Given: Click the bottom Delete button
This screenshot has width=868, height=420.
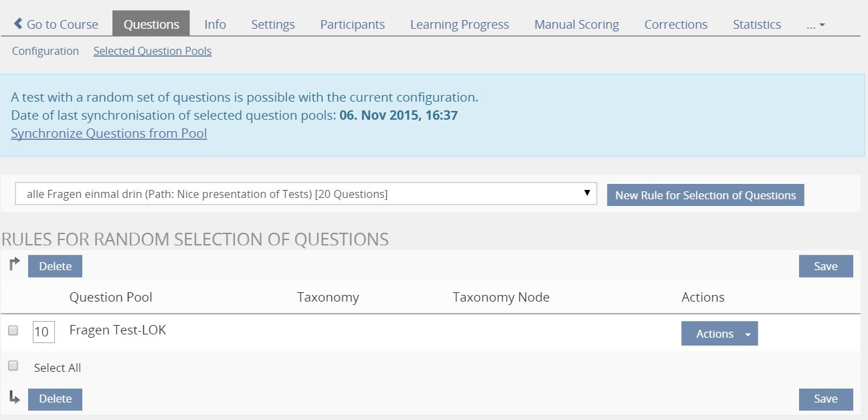Looking at the screenshot, I should coord(55,399).
